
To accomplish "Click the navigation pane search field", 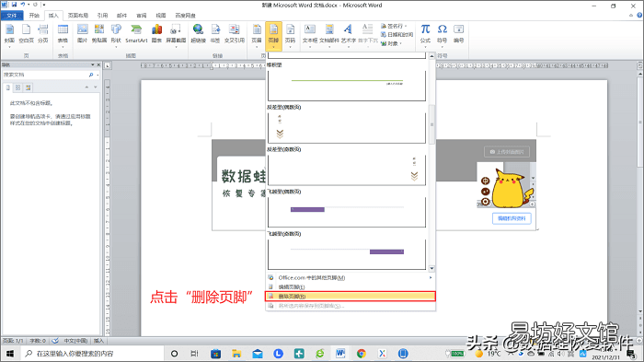I will point(45,75).
